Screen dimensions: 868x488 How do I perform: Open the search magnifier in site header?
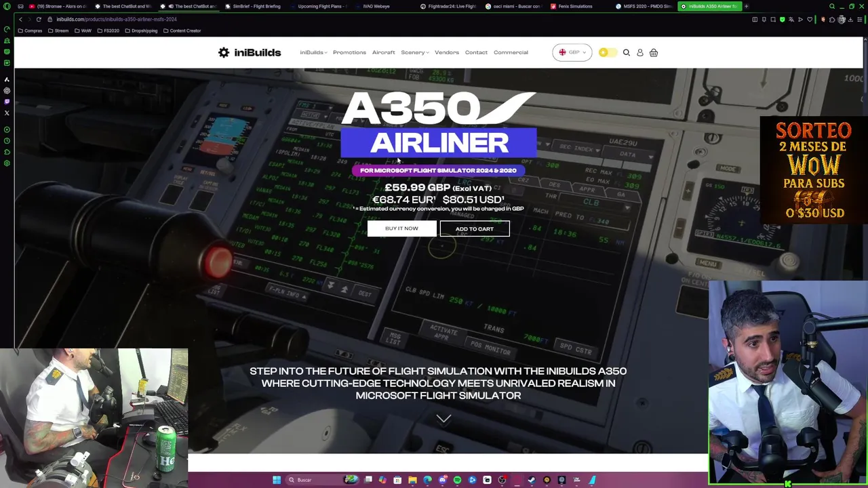(627, 52)
